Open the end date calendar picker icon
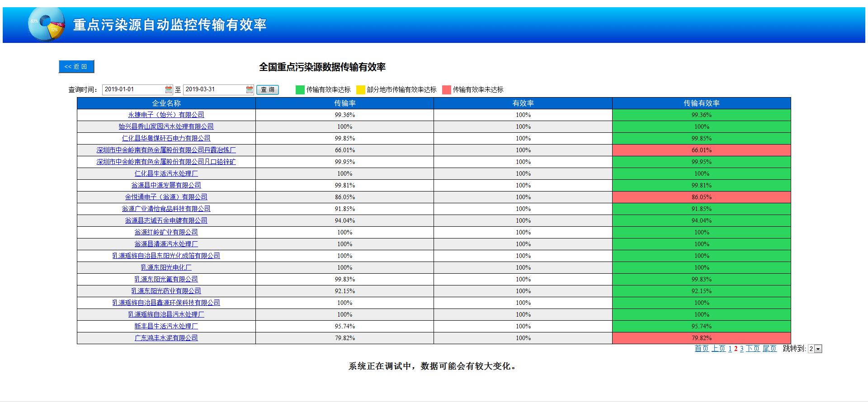This screenshot has width=868, height=402. click(250, 89)
